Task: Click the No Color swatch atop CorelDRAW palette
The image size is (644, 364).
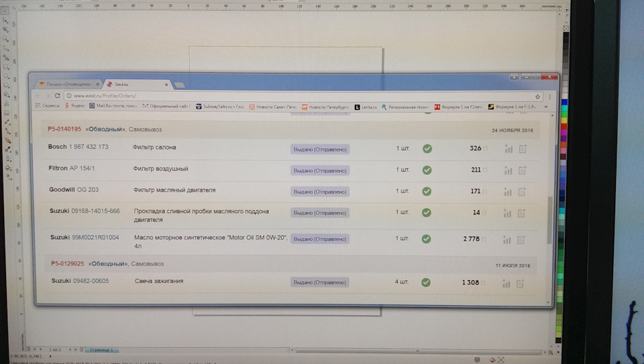Action: click(x=566, y=28)
